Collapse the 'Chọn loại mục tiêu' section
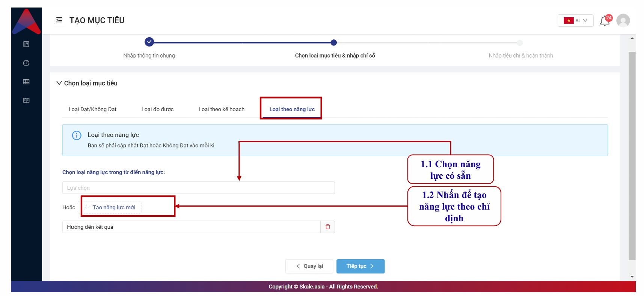 click(x=59, y=83)
